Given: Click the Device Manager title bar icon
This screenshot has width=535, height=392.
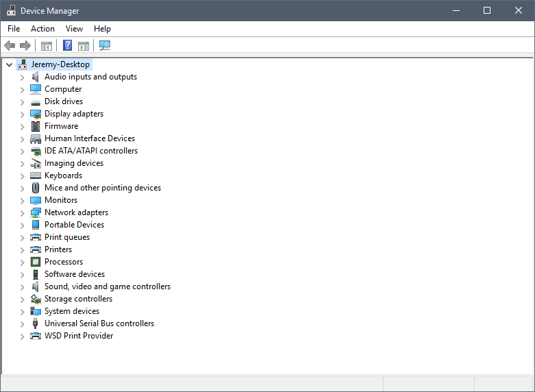Looking at the screenshot, I should pyautogui.click(x=11, y=10).
